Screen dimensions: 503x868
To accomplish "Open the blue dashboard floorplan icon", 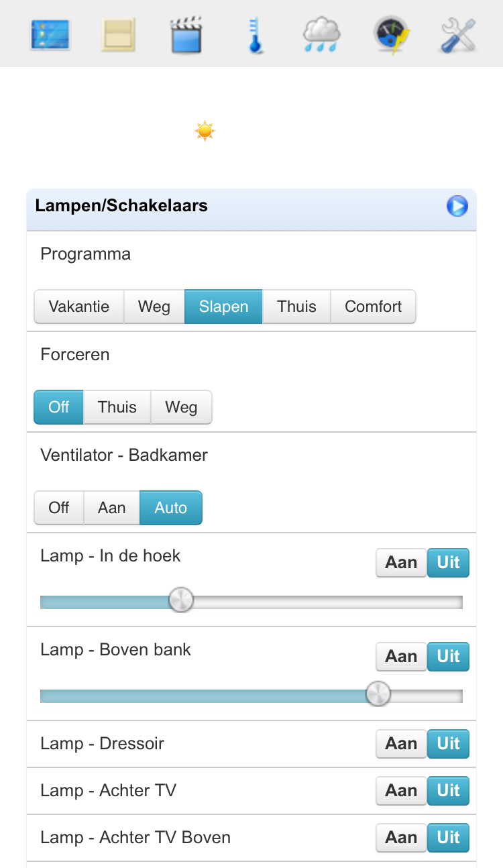I will click(50, 35).
